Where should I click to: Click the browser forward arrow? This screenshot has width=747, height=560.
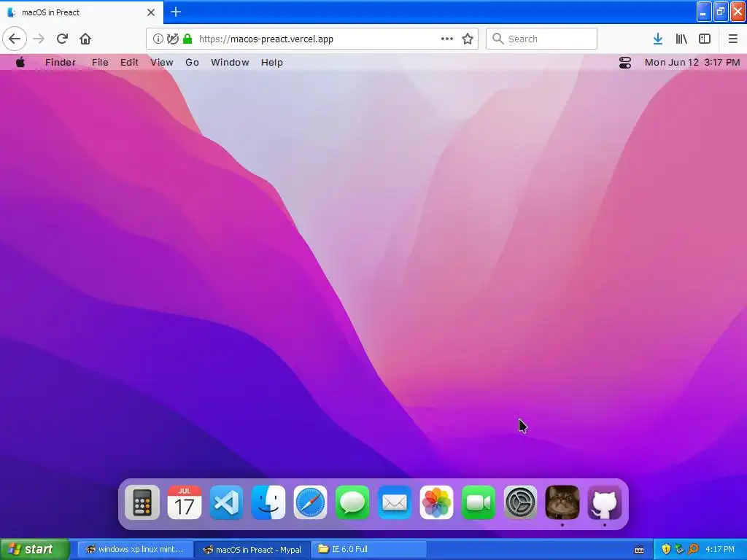39,39
